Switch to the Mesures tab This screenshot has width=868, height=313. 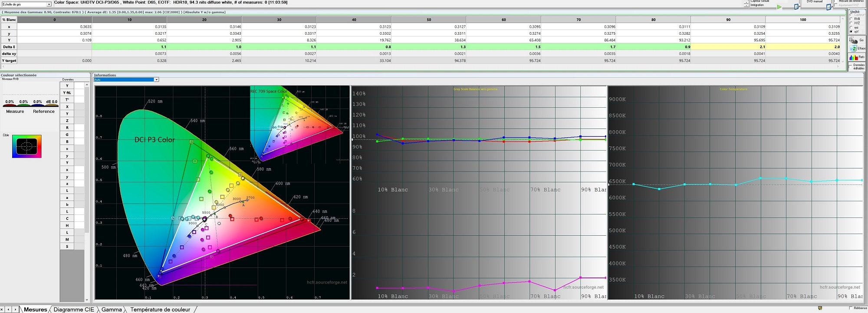click(x=35, y=310)
